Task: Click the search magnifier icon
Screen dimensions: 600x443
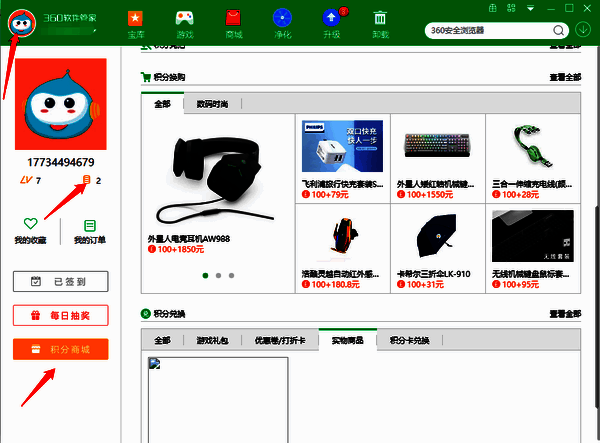Action: pyautogui.click(x=558, y=31)
